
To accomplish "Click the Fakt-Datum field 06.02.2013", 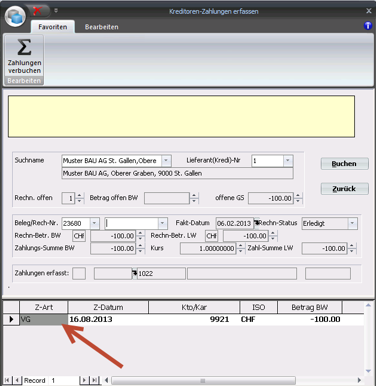I will 234,223.
